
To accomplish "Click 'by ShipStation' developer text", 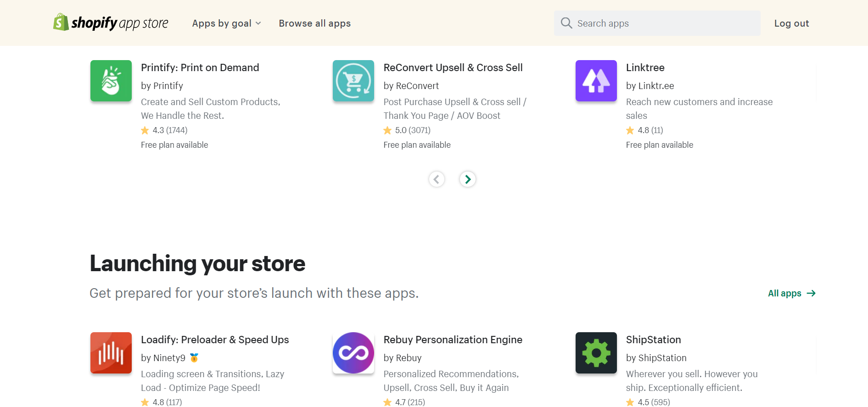I will [656, 358].
